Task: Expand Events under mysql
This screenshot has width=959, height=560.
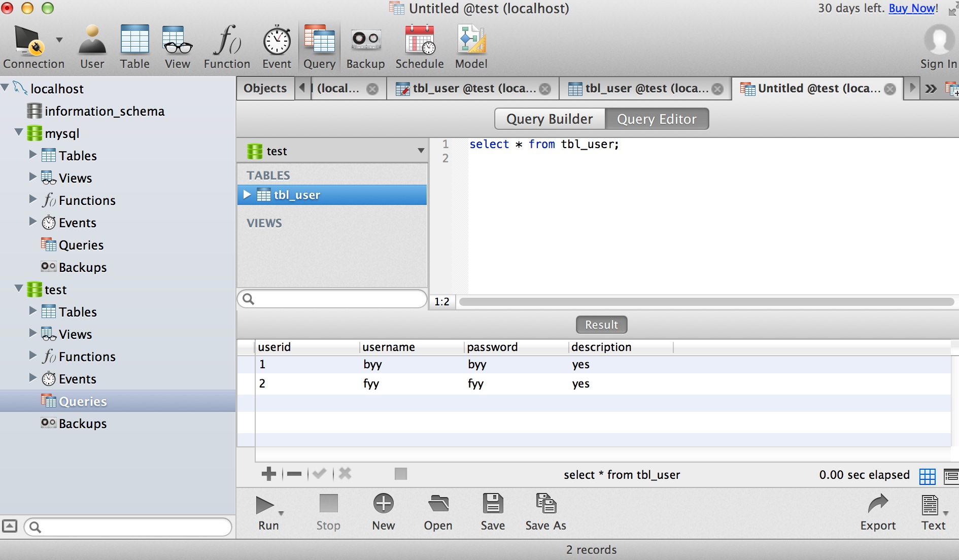Action: [32, 221]
